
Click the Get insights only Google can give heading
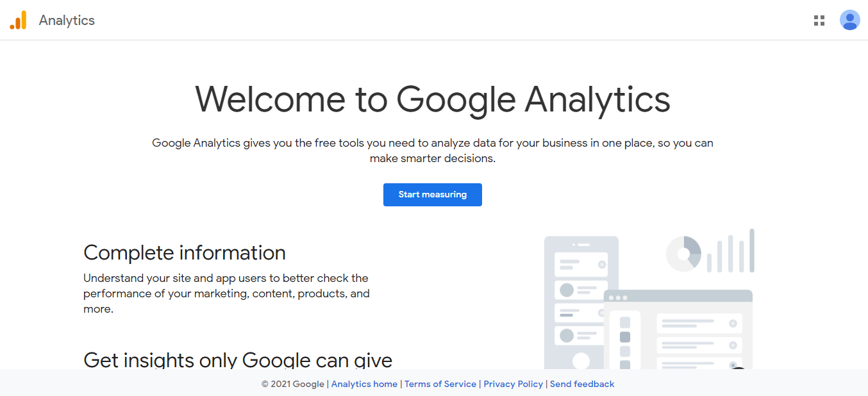238,360
